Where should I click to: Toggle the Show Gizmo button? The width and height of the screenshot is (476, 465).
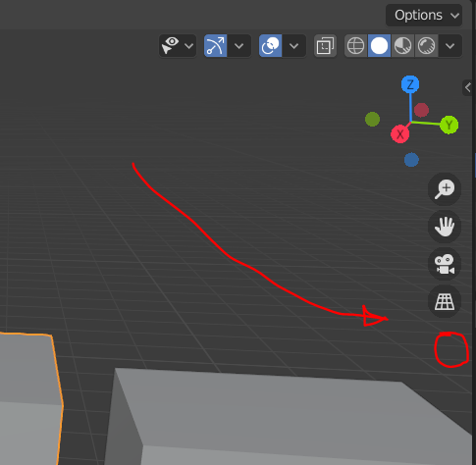215,46
